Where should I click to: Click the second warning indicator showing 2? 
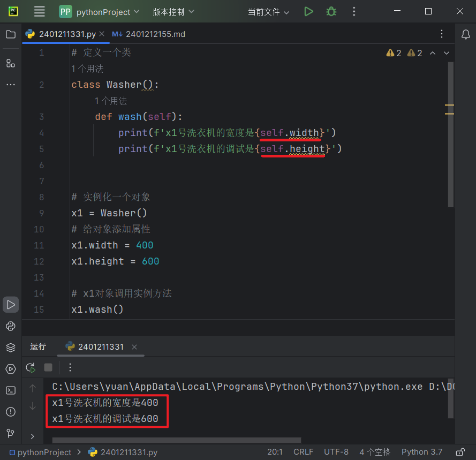(414, 53)
